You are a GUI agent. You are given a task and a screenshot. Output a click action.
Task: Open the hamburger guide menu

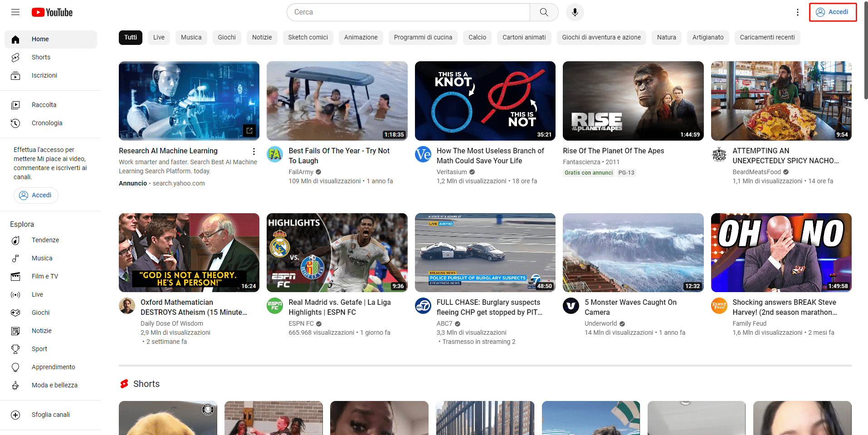[x=15, y=12]
